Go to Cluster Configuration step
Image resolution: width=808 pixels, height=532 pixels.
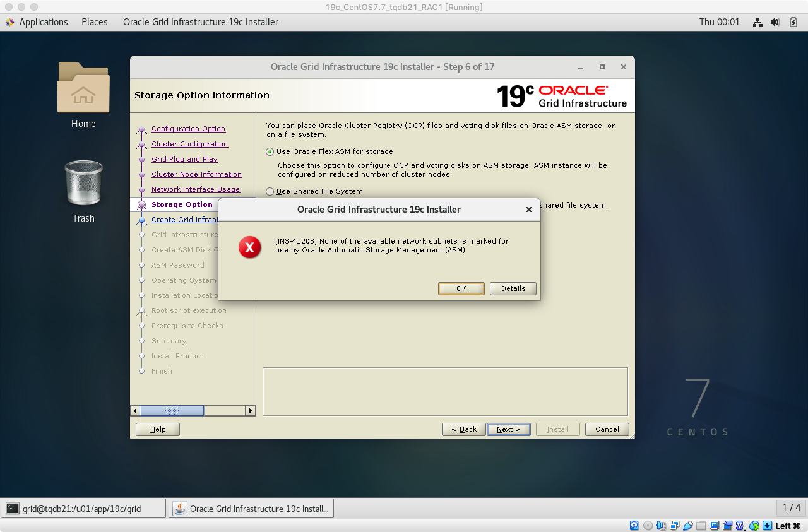189,144
